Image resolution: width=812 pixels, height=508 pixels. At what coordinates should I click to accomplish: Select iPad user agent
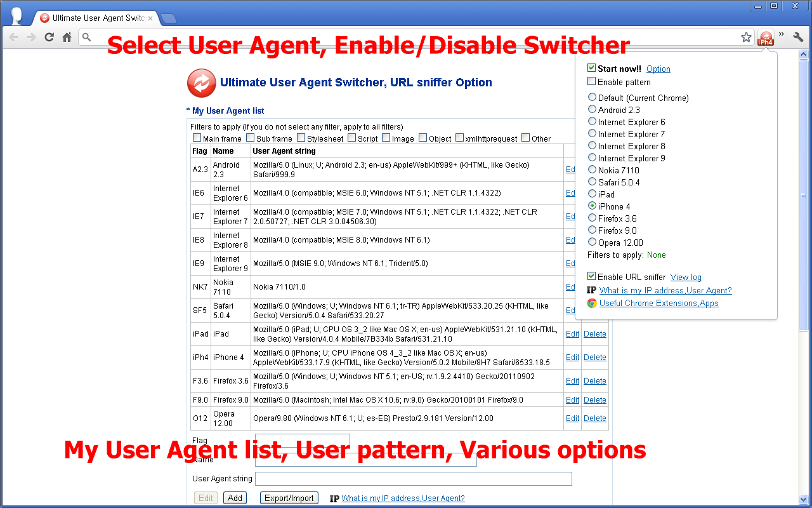593,194
